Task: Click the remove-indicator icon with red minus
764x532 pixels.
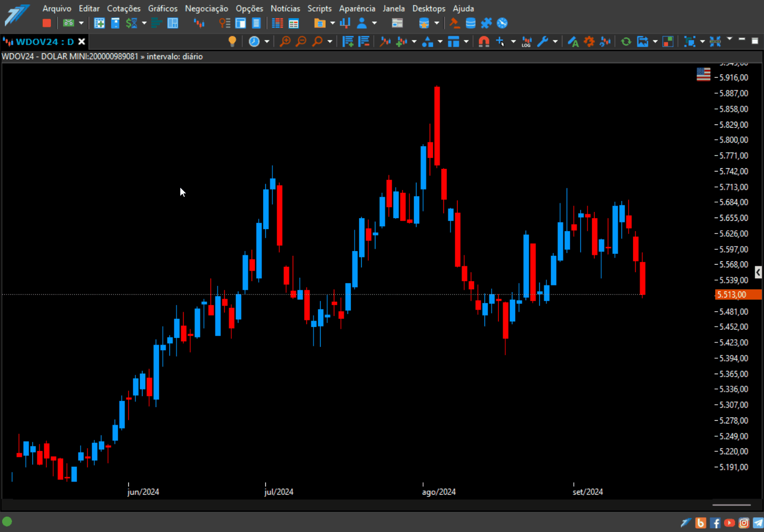Action: pyautogui.click(x=363, y=42)
